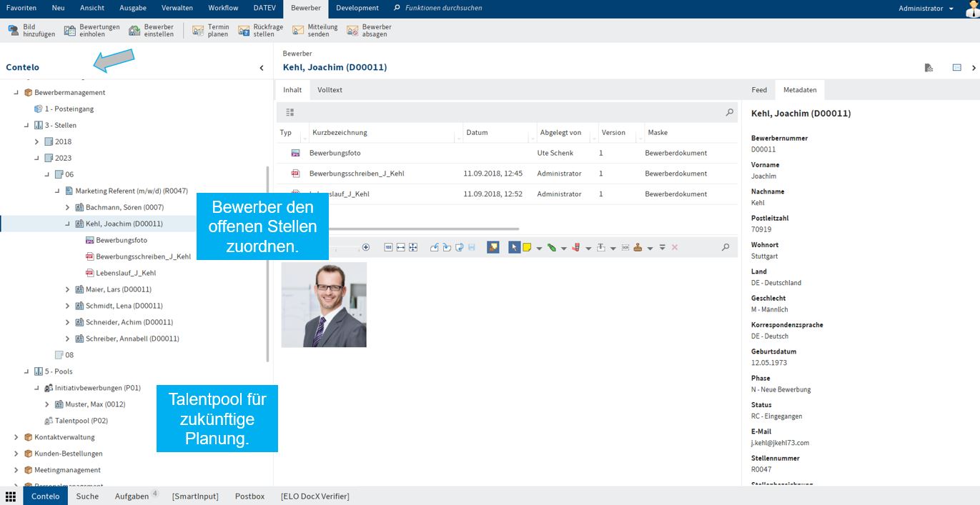The height and width of the screenshot is (505, 980).
Task: Launch ELO DocX Verifier
Action: pos(315,496)
